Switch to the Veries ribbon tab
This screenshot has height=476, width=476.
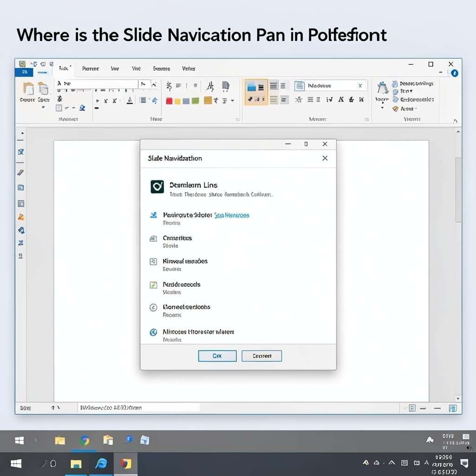pos(189,69)
